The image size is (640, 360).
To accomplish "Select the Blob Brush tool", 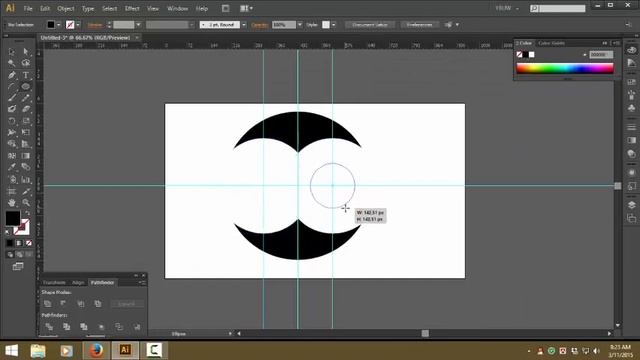I will [11, 109].
